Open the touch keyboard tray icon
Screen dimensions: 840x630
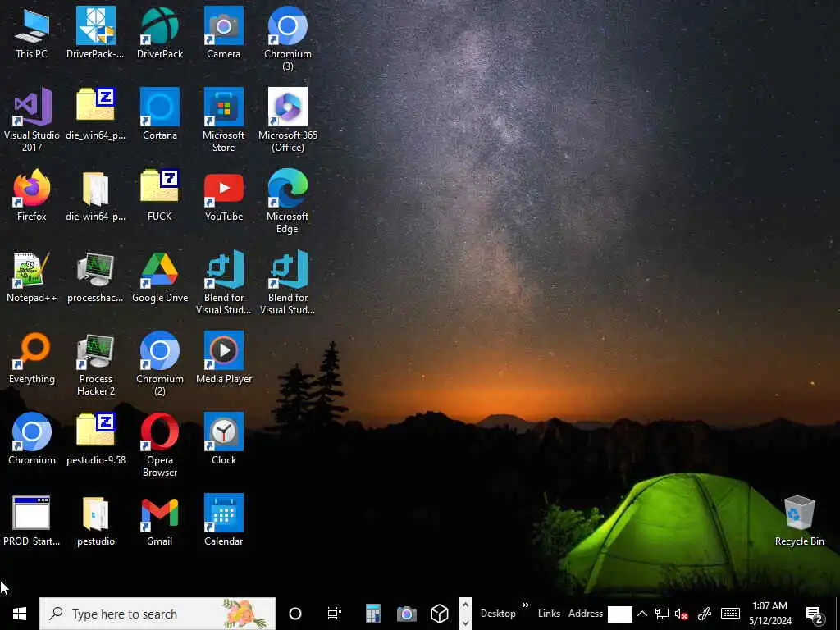(730, 614)
